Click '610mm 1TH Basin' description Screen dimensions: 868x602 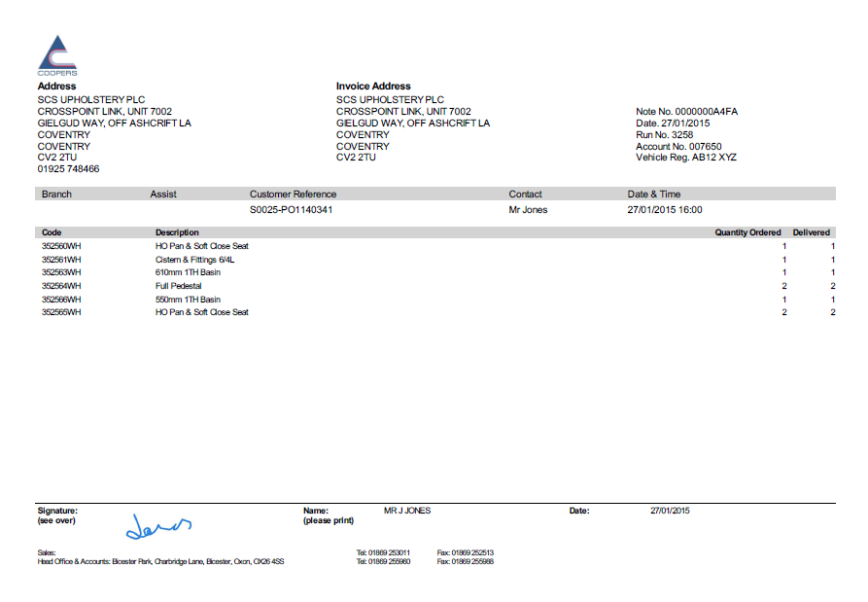tap(188, 272)
